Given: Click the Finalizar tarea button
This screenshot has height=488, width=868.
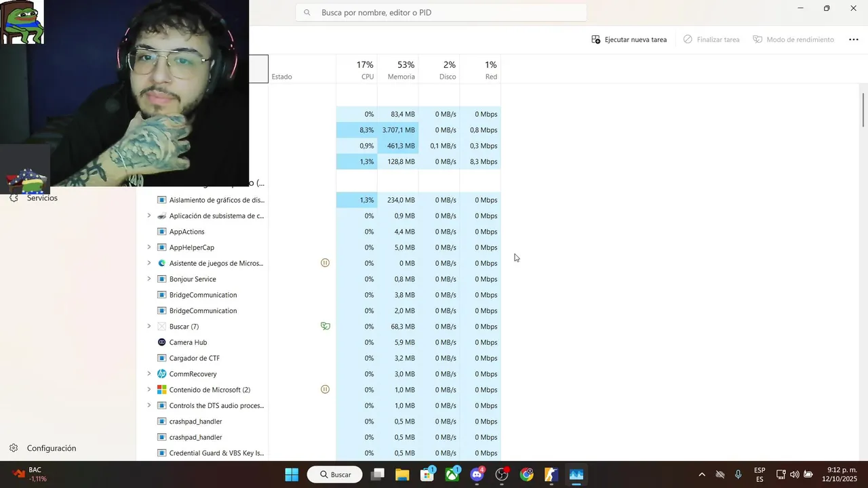Looking at the screenshot, I should (711, 39).
